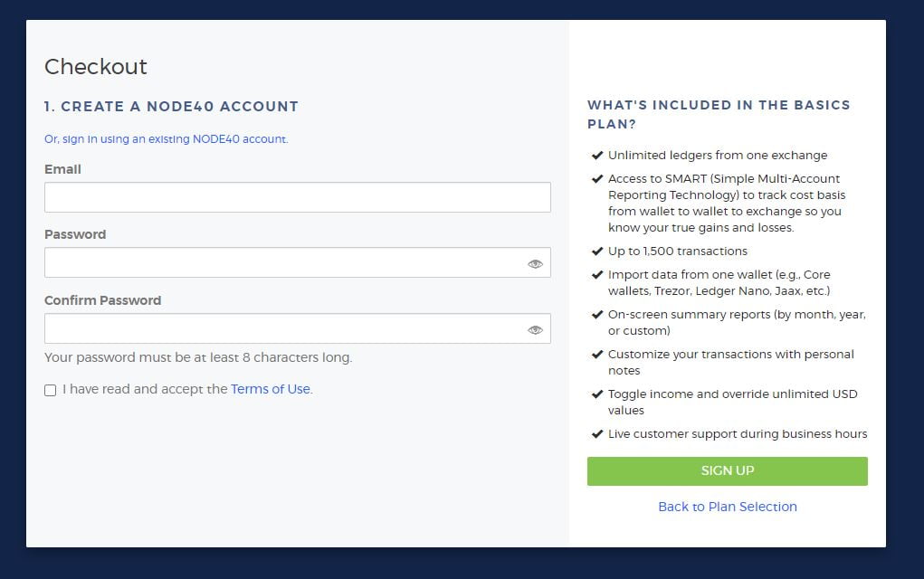Click checkmark beside Up to 1,500 transactions
The image size is (924, 579).
[597, 252]
